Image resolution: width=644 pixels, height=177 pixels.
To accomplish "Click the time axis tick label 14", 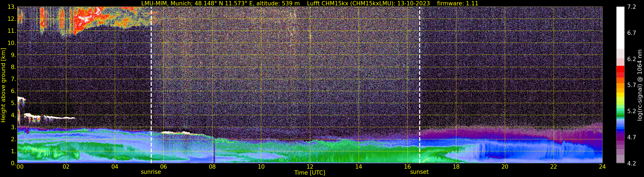I will point(358,167).
